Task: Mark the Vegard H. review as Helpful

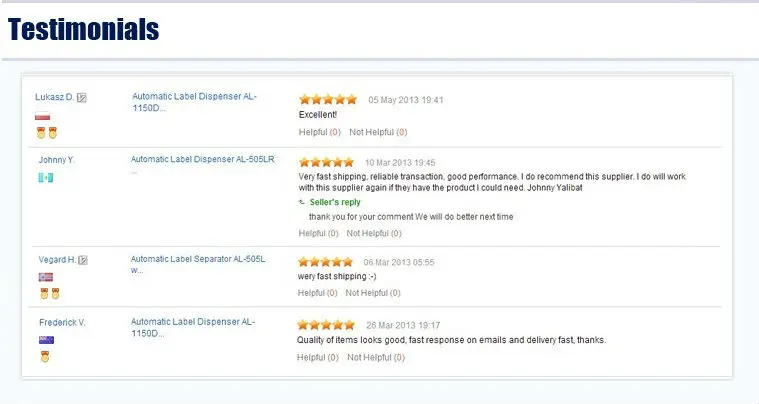Action: tap(318, 293)
